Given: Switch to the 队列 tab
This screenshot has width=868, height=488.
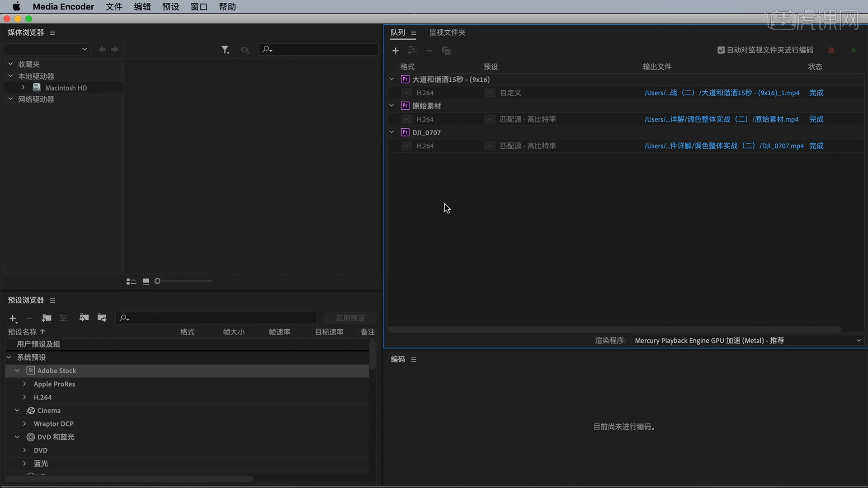Looking at the screenshot, I should (398, 33).
